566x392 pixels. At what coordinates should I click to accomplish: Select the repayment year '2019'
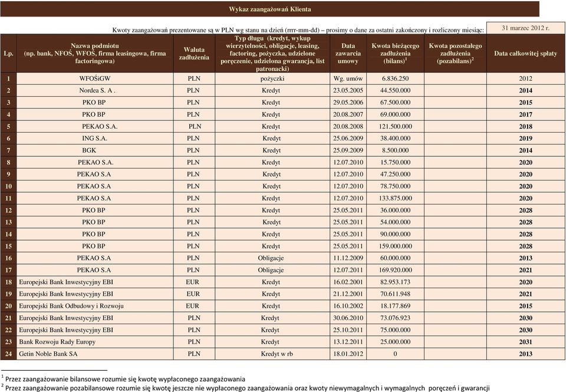[525, 139]
